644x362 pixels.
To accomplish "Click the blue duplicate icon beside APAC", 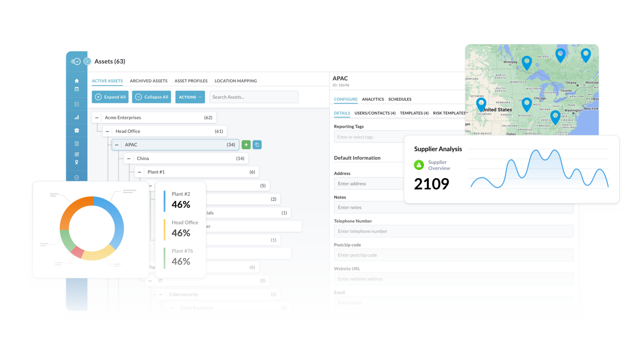I will click(x=257, y=144).
